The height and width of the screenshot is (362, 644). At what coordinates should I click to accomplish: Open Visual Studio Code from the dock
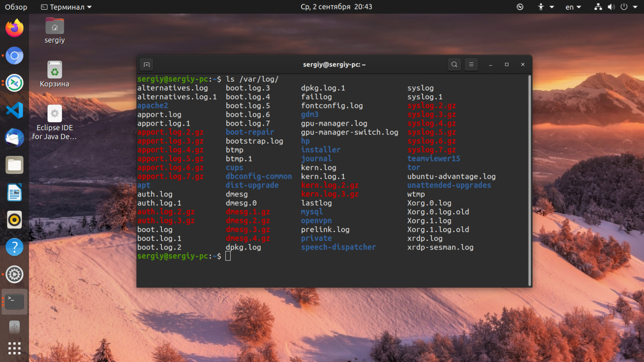pos(14,110)
